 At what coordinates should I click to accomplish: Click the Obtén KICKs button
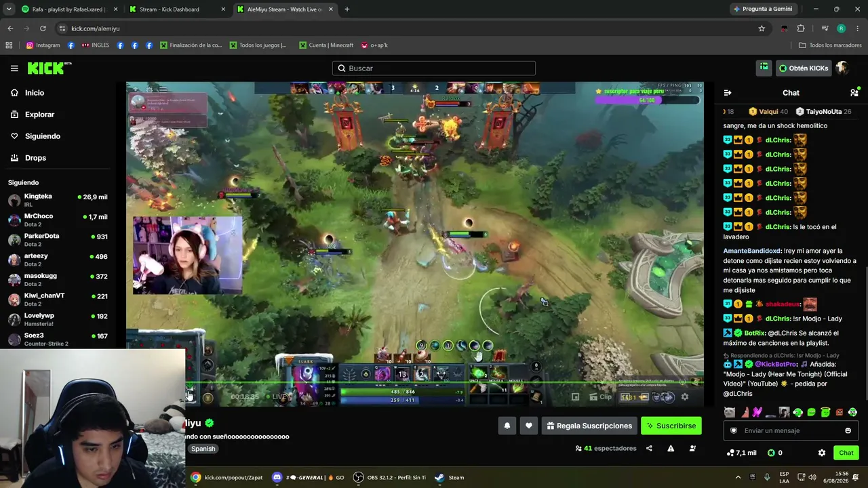(804, 68)
